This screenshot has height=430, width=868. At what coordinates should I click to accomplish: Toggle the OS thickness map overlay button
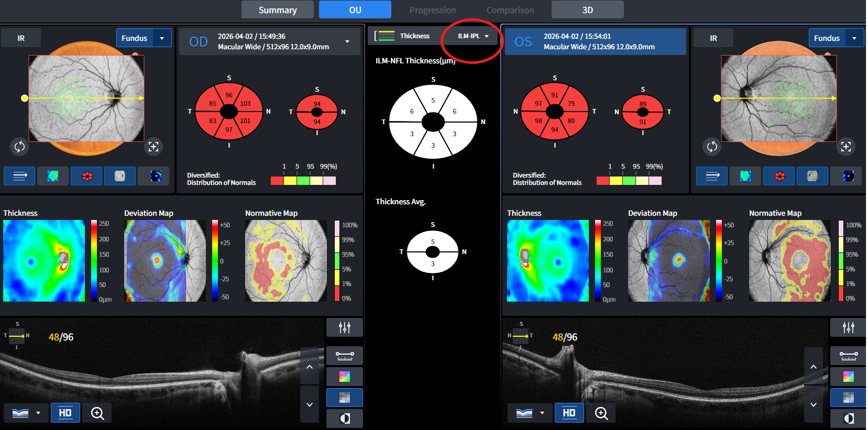coord(745,176)
